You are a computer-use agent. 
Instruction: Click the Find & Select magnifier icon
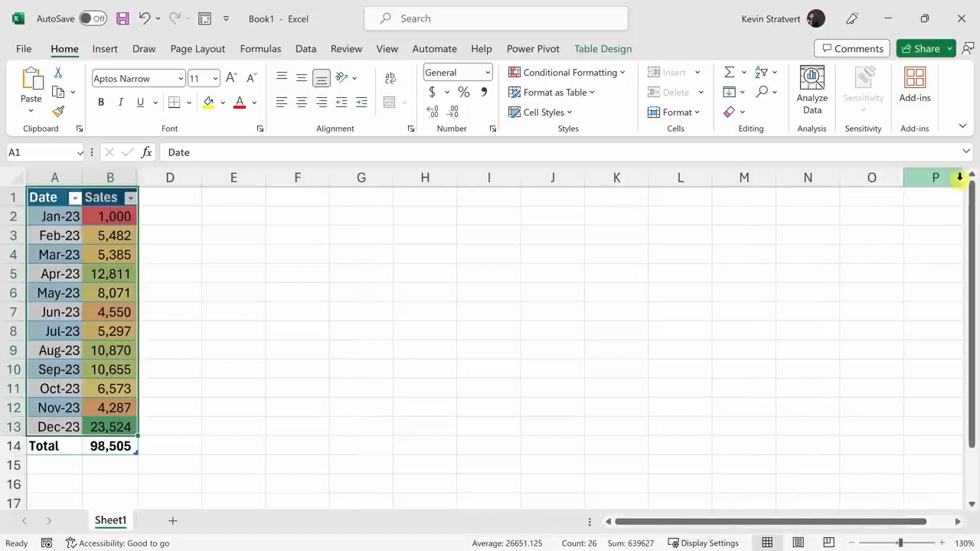point(761,92)
